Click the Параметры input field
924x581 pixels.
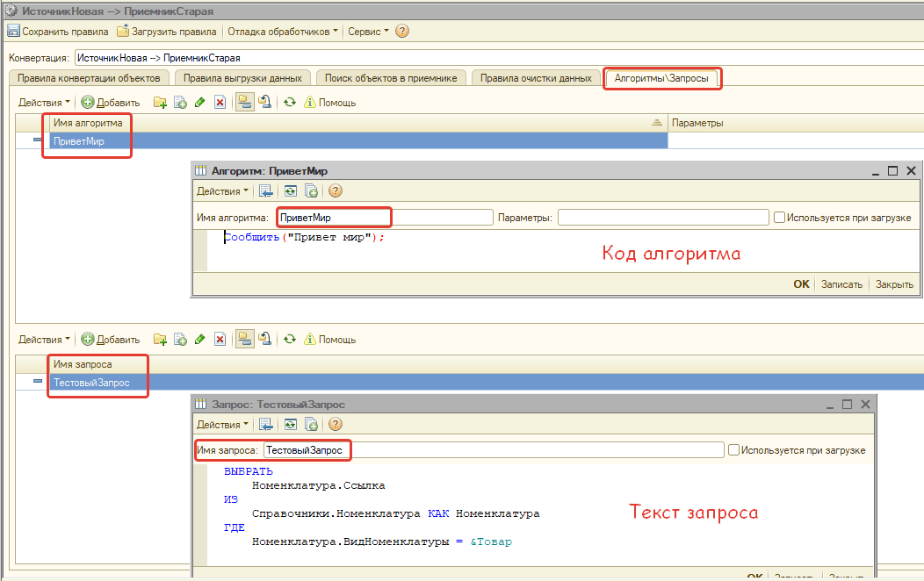point(663,217)
